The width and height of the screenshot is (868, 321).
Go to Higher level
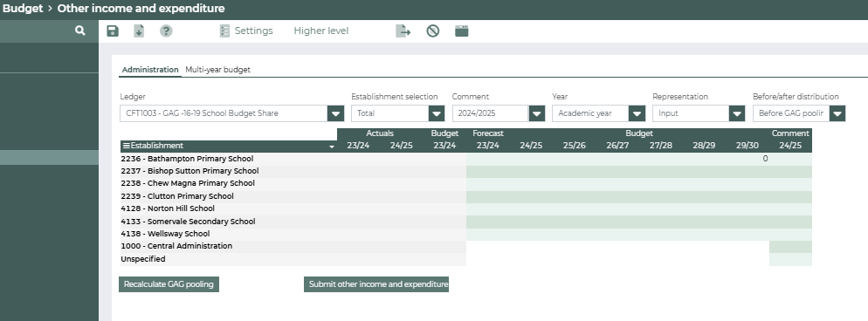coord(321,31)
